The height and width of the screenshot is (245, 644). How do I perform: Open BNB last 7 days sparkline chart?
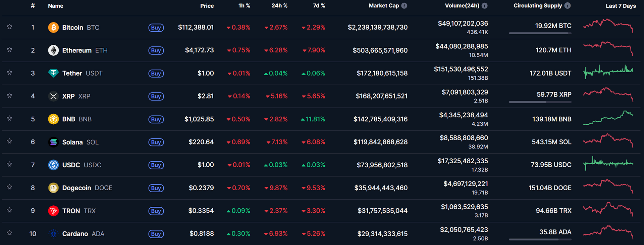pos(608,118)
